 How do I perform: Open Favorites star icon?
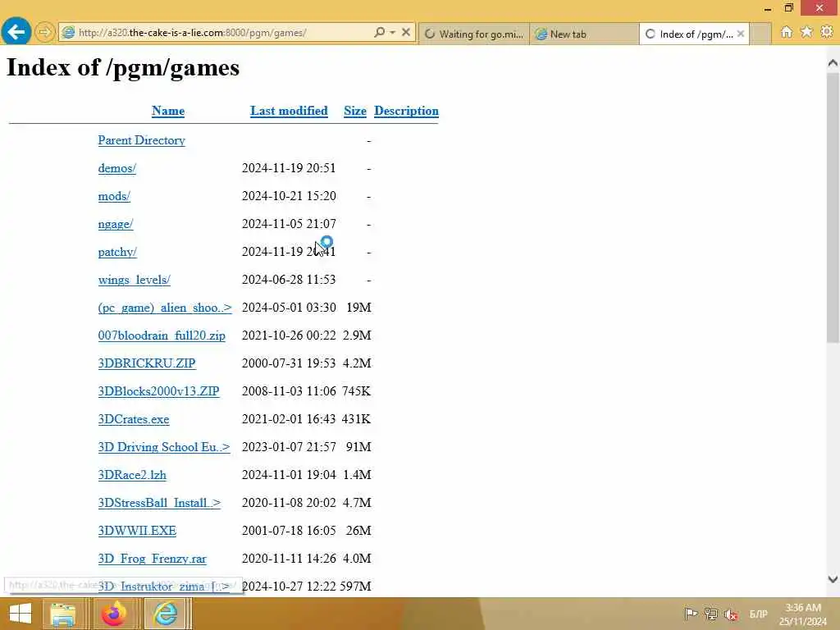tap(806, 32)
